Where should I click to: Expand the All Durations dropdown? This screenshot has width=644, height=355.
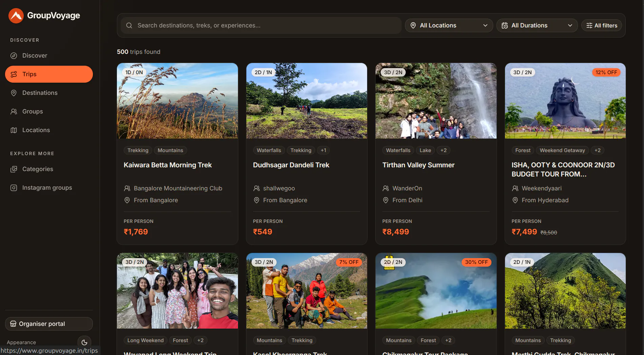[x=537, y=25]
